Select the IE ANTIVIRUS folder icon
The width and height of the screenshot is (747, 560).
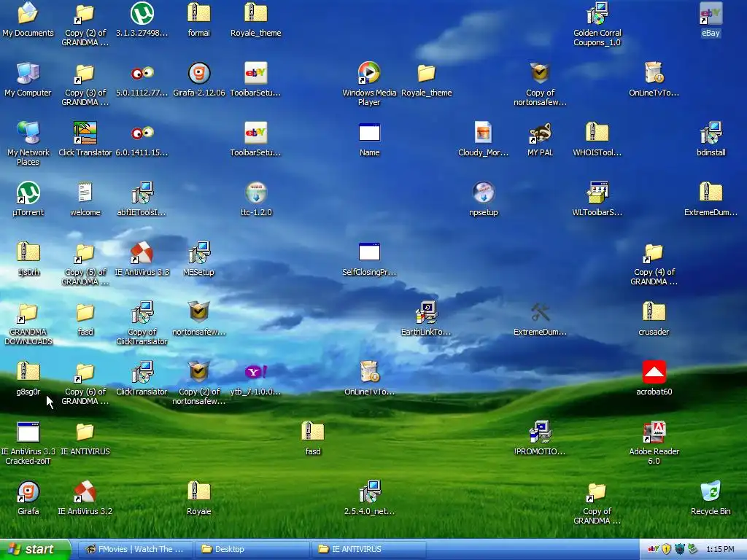tap(85, 432)
